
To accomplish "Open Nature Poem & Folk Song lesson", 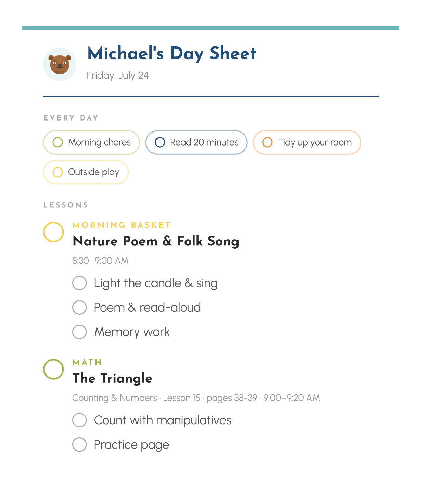I will 156,241.
